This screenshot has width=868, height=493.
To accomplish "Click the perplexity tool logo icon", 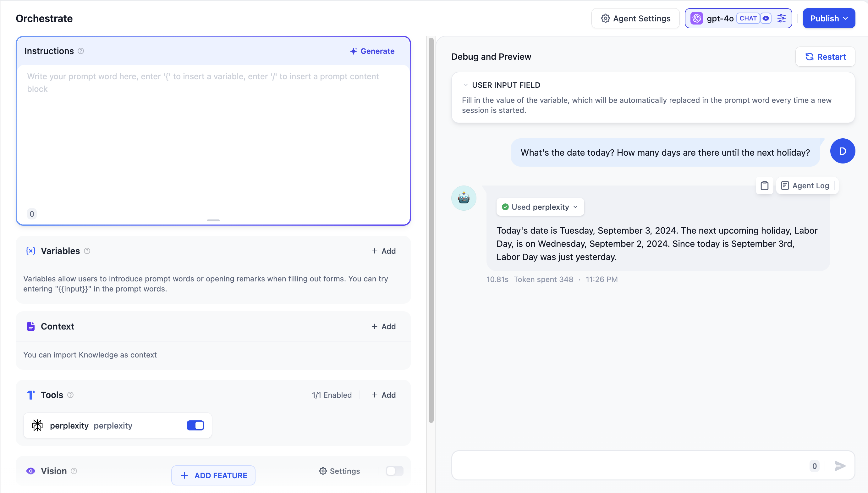I will [x=37, y=425].
